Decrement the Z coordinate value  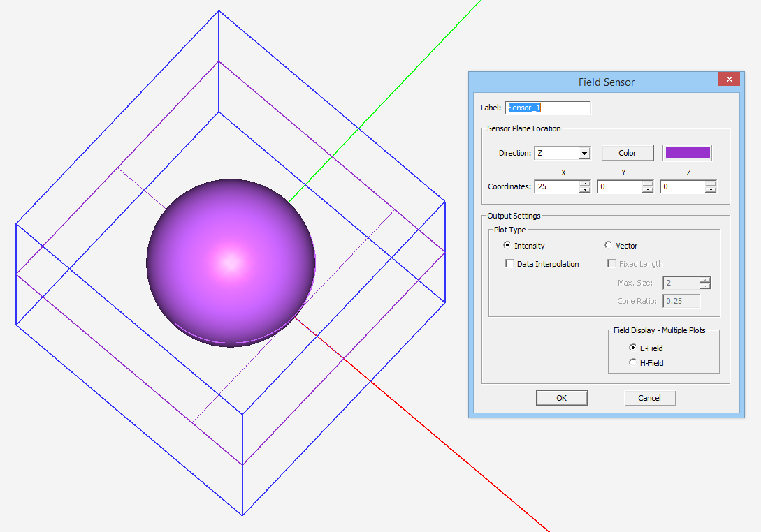click(x=711, y=190)
